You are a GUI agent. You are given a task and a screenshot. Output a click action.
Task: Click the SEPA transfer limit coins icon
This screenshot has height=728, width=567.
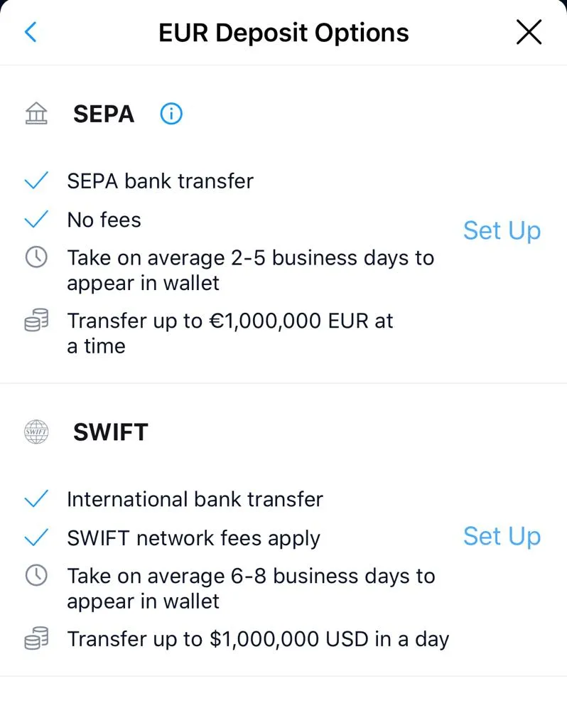pyautogui.click(x=36, y=321)
